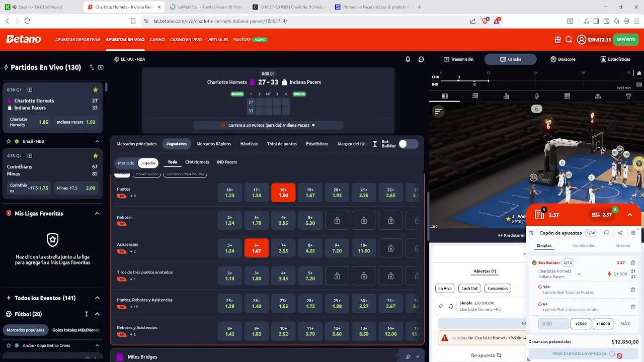
Task: Open the gift promotions icon in header
Action: click(557, 40)
